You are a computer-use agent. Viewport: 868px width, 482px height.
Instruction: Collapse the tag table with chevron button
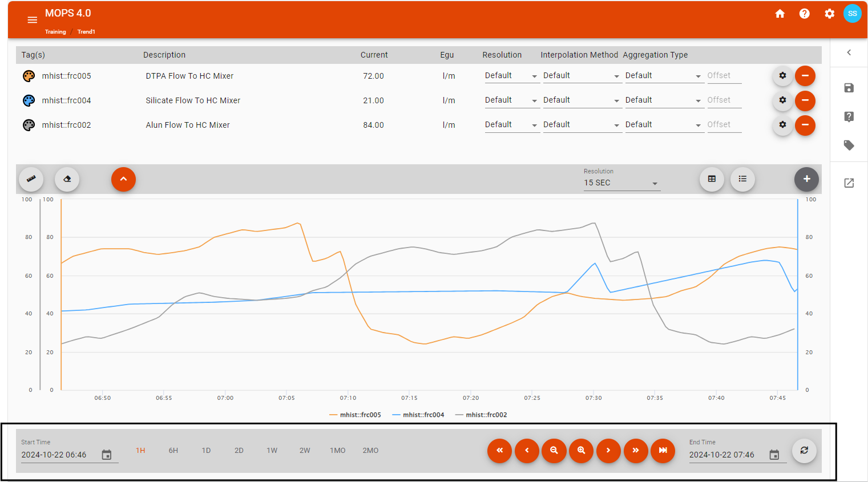(x=123, y=179)
